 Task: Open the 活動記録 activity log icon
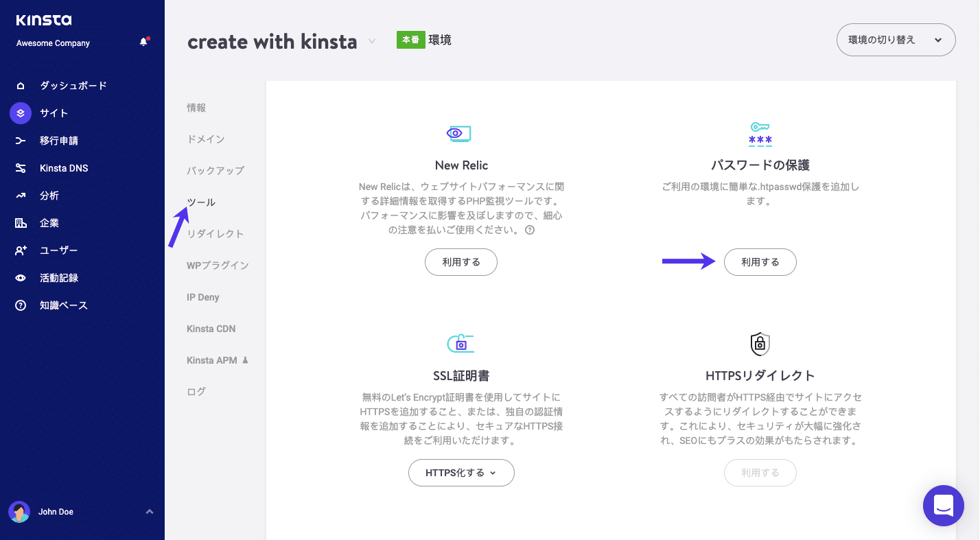20,277
